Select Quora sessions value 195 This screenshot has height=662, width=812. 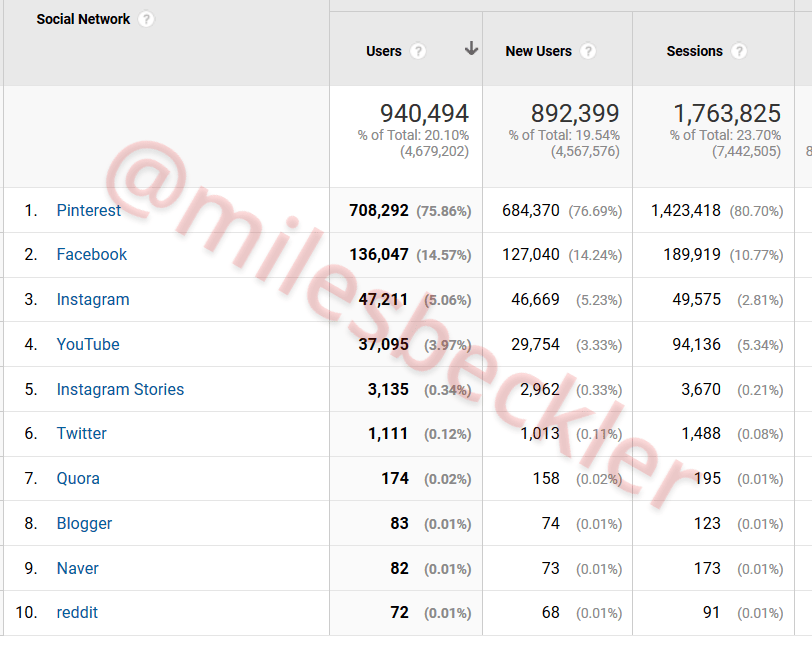click(x=707, y=478)
